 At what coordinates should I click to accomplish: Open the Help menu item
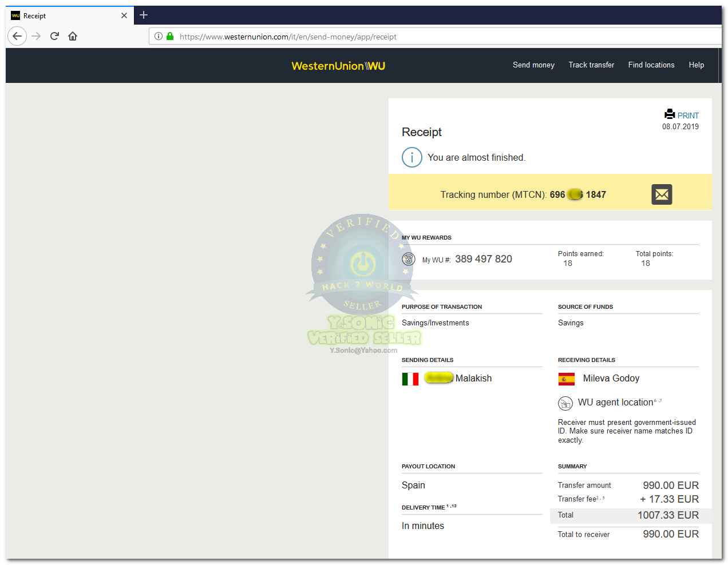pyautogui.click(x=697, y=65)
